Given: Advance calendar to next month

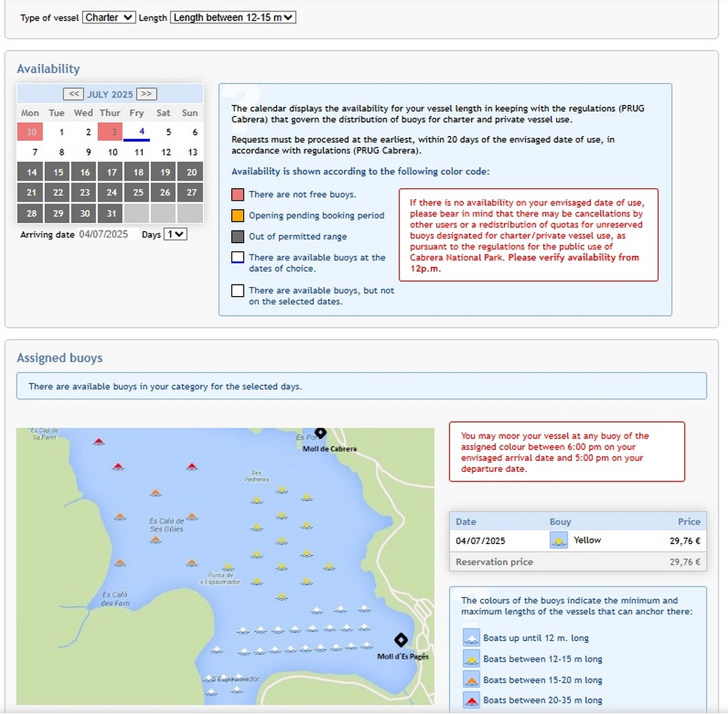Looking at the screenshot, I should pyautogui.click(x=146, y=94).
